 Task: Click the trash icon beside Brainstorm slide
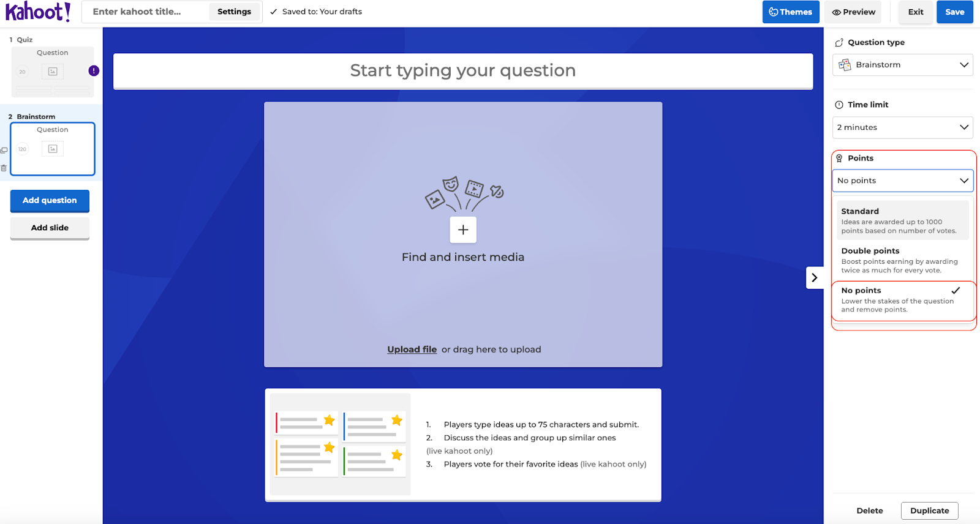pos(4,168)
